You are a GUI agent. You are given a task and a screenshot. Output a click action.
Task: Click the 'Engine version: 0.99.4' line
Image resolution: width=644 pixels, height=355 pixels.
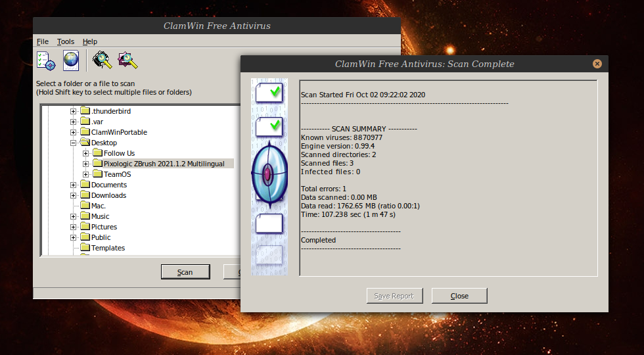click(x=338, y=146)
